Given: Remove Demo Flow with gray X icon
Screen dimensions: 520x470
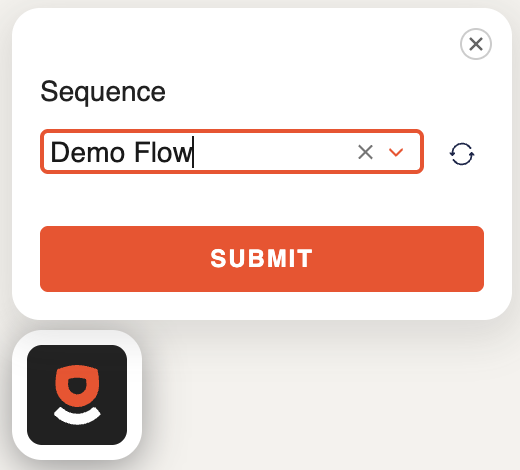Looking at the screenshot, I should point(365,152).
